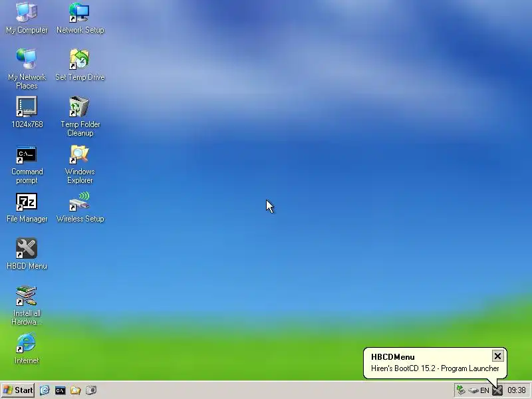532x399 pixels.
Task: Select Install all Hardware shortcut
Action: (27, 305)
